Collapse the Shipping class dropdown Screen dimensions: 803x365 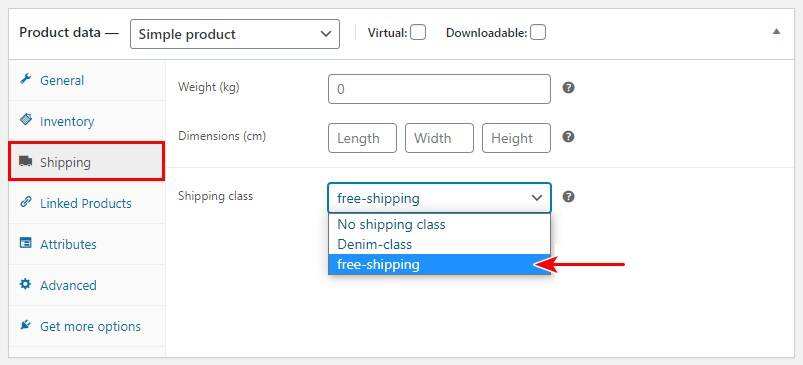click(x=439, y=198)
